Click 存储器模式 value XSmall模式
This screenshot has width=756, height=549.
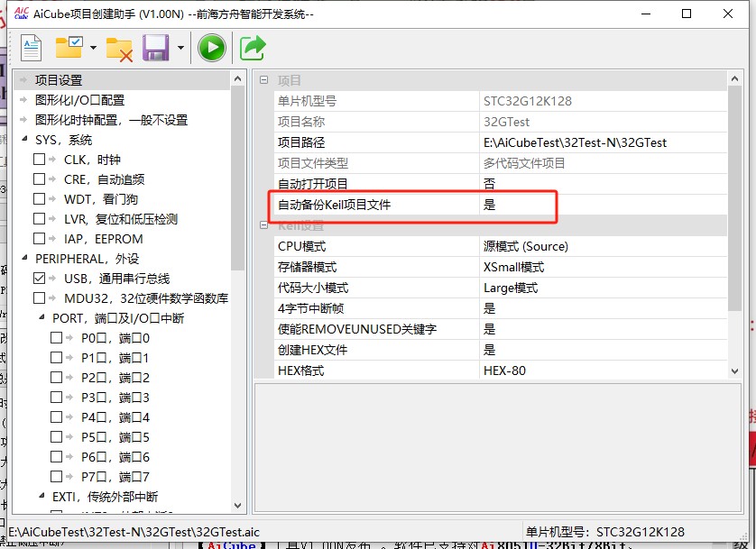603,267
